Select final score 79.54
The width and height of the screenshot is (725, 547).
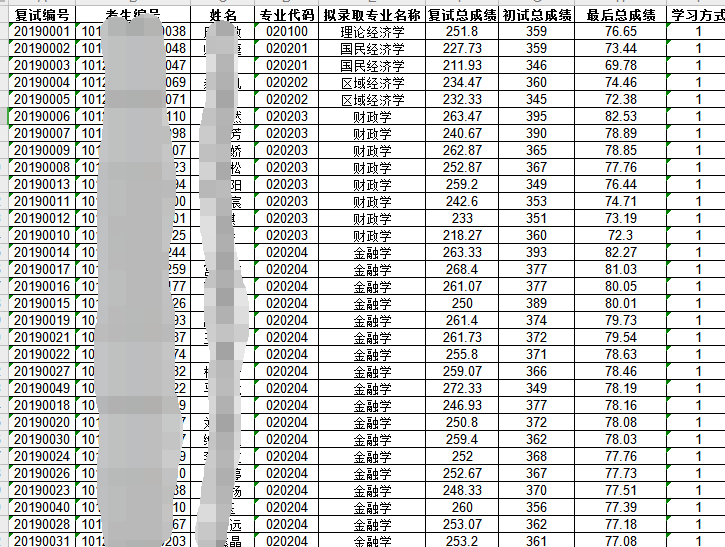[621, 338]
